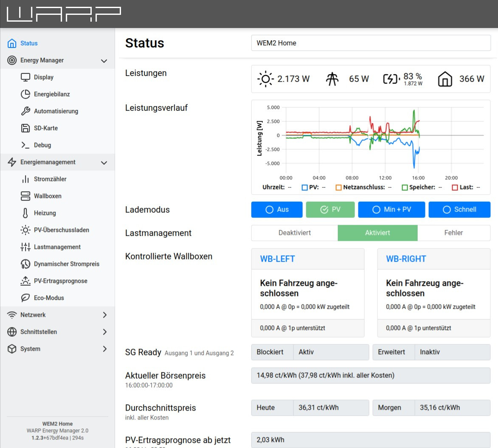Click the PV sun icon in Leistungen
Image resolution: width=498 pixels, height=448 pixels.
(x=265, y=79)
